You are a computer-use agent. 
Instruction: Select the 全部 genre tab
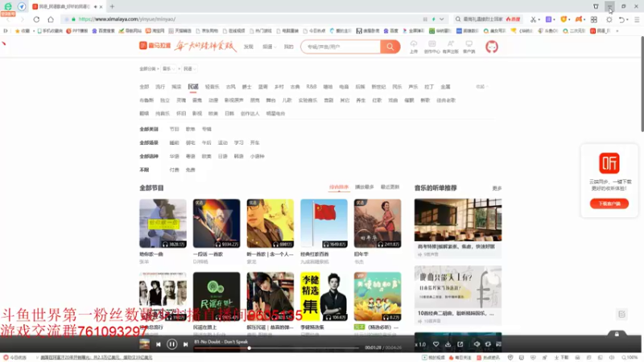(144, 87)
